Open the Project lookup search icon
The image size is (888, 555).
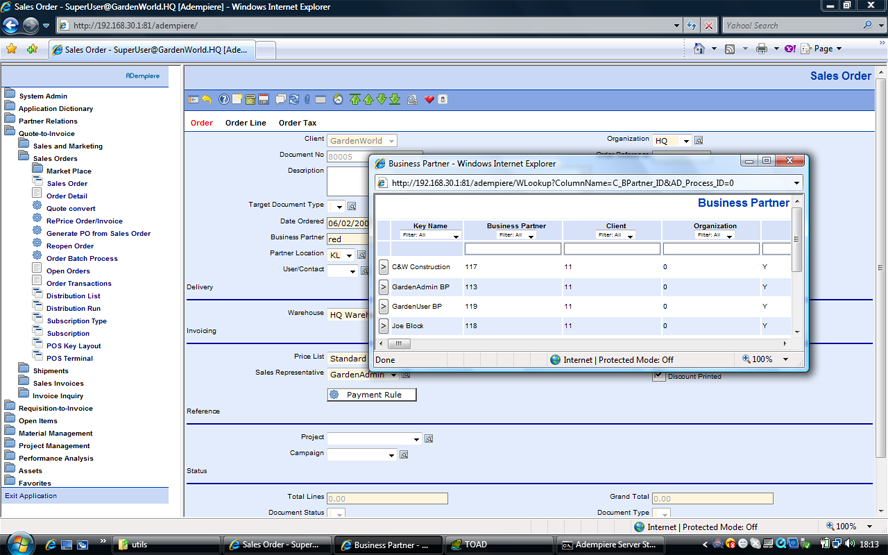(429, 439)
